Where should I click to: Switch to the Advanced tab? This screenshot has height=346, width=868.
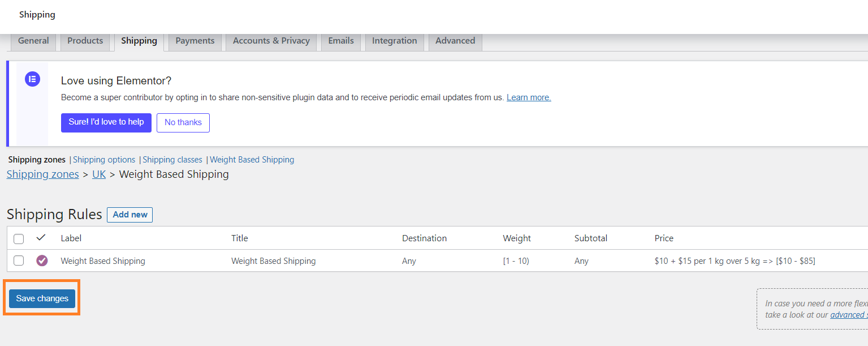click(x=455, y=41)
